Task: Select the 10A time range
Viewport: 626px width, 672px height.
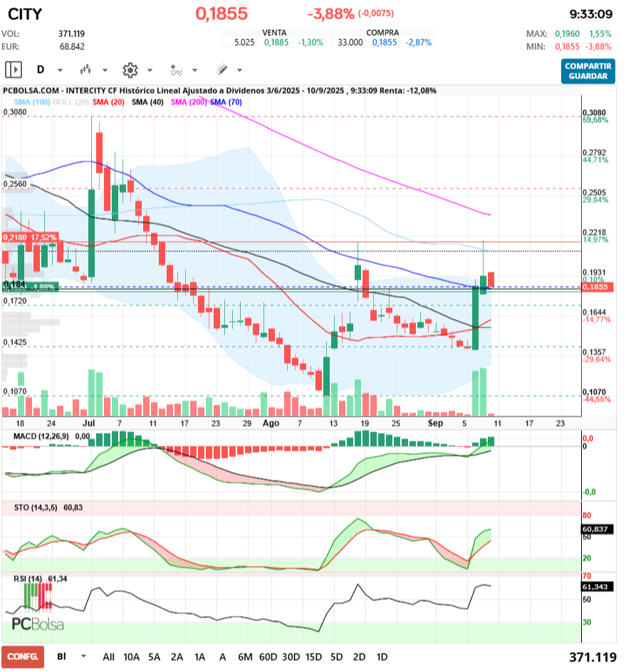Action: [132, 657]
